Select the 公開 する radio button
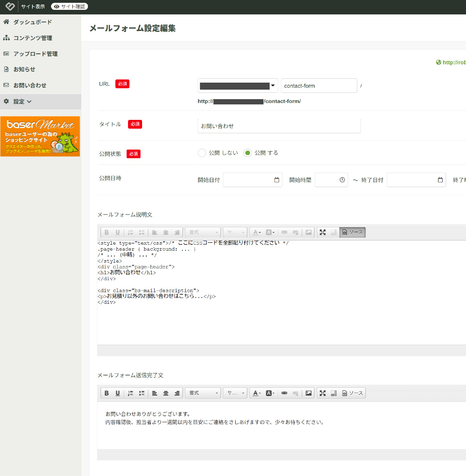Screen dimensions: 466x476 (248, 153)
